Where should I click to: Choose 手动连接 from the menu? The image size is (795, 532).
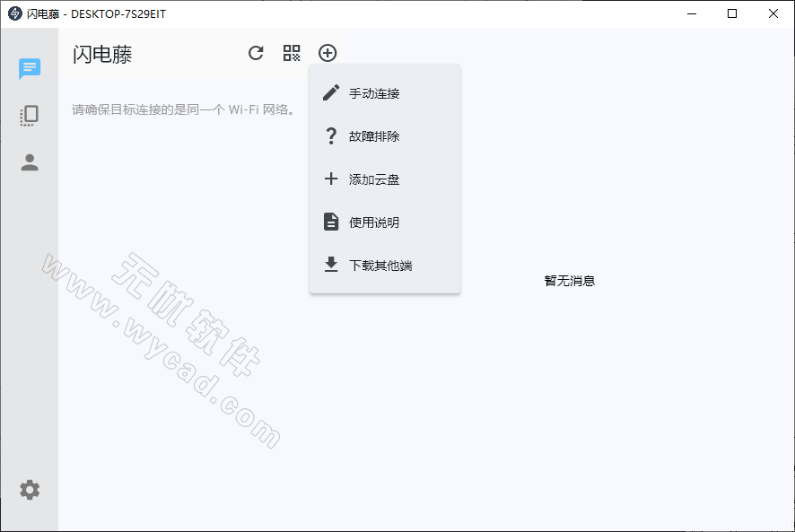pyautogui.click(x=385, y=93)
